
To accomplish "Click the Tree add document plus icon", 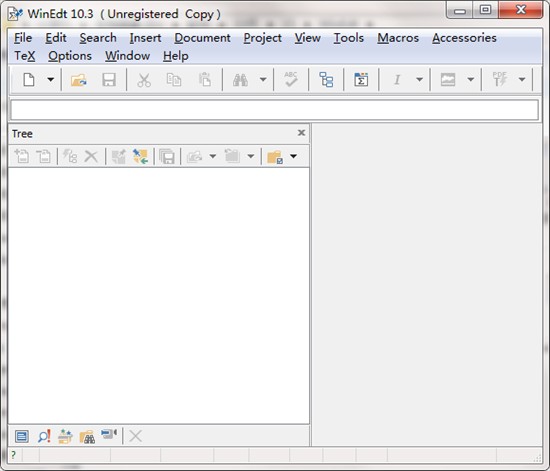I will click(22, 156).
